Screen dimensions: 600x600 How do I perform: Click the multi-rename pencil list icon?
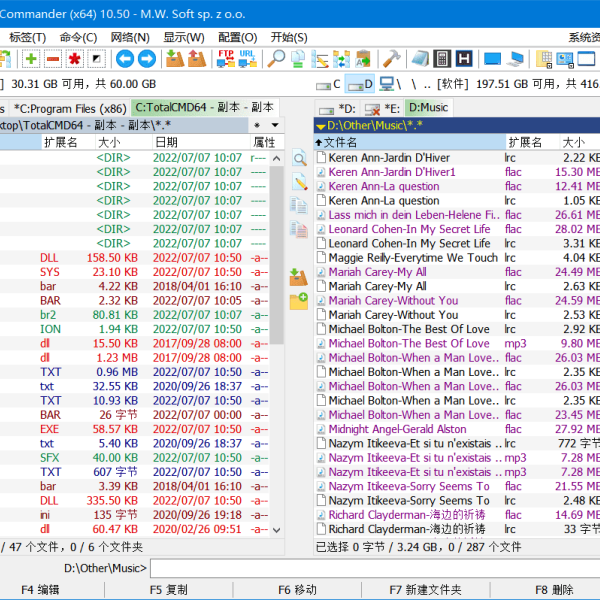coord(320,59)
